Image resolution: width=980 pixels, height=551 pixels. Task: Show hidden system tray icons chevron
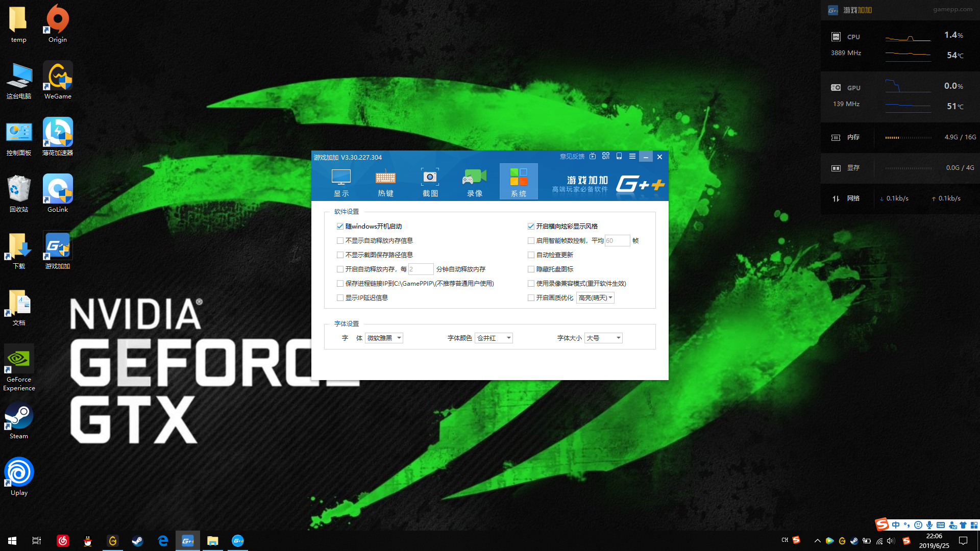pyautogui.click(x=817, y=541)
